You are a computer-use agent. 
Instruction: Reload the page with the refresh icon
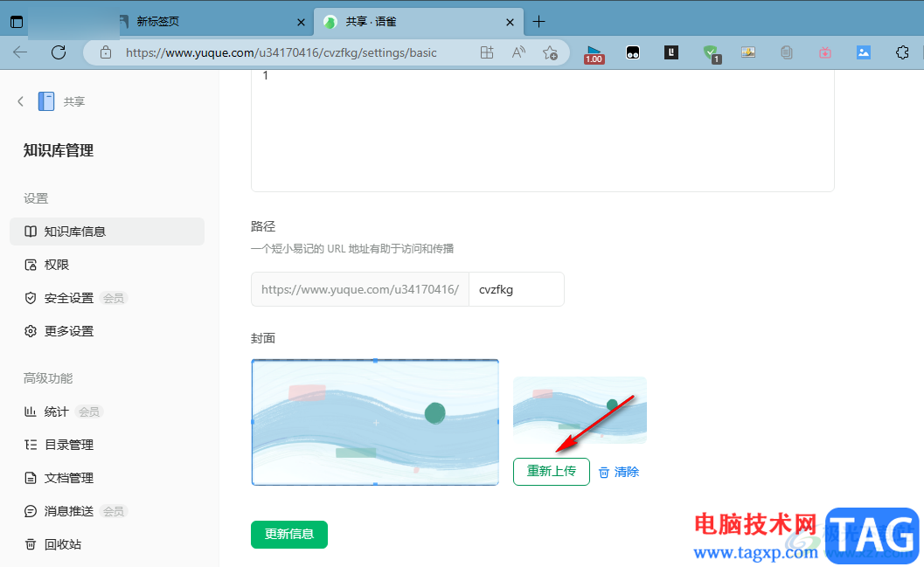(x=59, y=52)
